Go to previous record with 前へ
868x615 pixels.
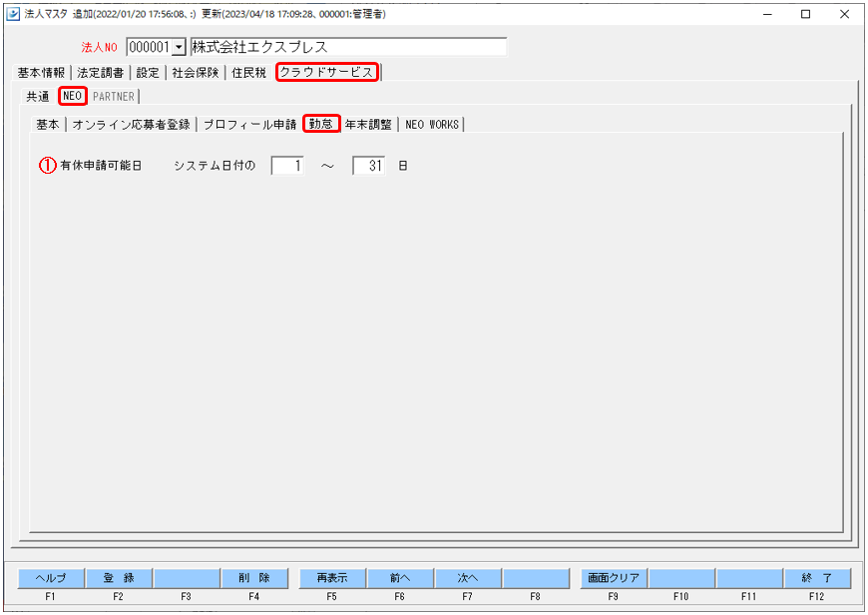pyautogui.click(x=400, y=578)
